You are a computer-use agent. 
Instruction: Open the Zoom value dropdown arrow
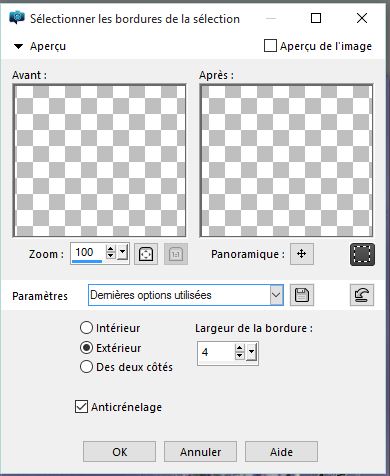click(x=123, y=252)
